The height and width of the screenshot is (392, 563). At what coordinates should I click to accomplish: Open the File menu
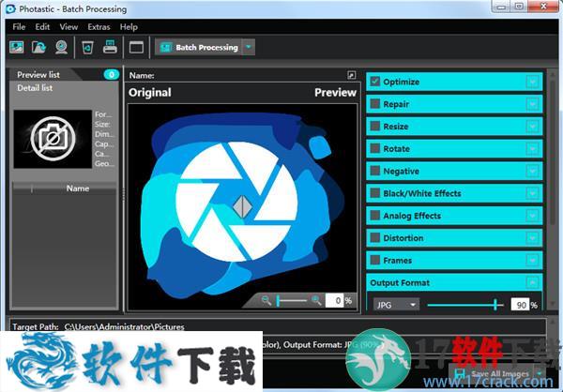click(19, 27)
